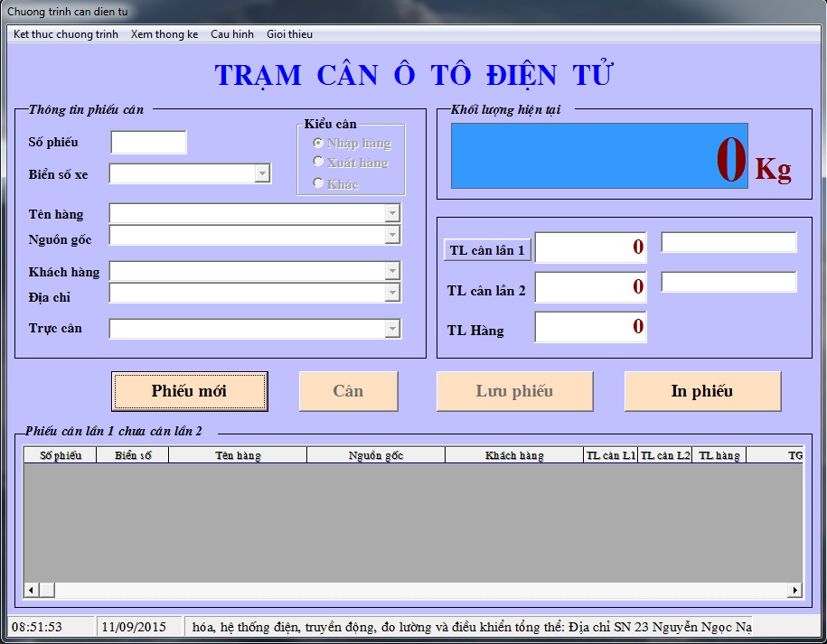827x644 pixels.
Task: Click the Biển số column header
Action: pos(132,455)
